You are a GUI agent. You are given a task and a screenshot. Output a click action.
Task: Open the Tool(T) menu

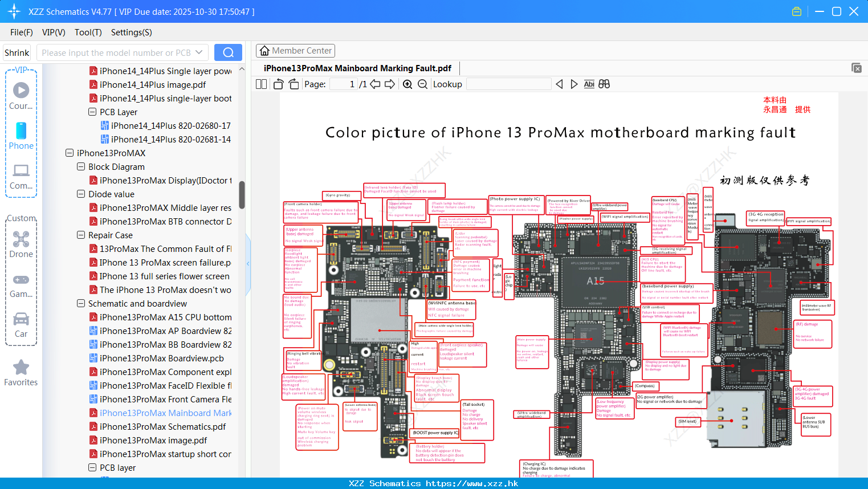click(x=88, y=32)
